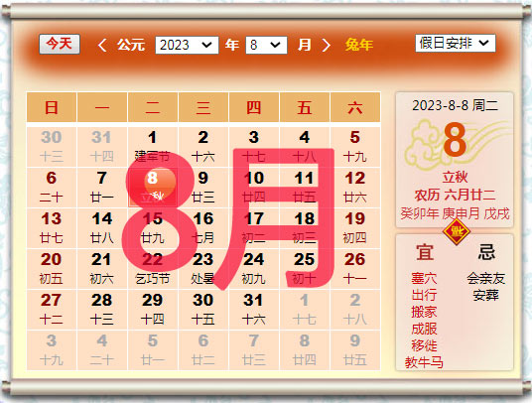
Task: Open the 假日安排 dropdown
Action: click(x=456, y=43)
